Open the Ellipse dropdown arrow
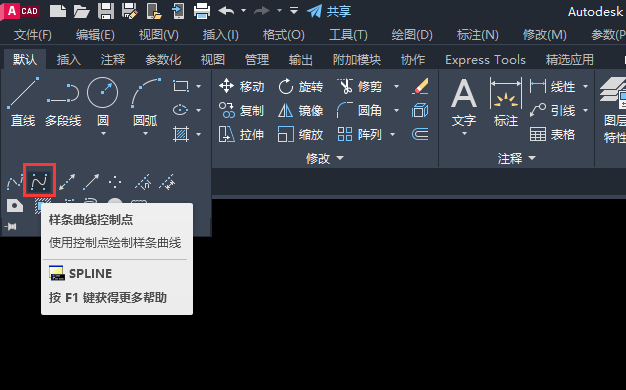 (x=198, y=110)
